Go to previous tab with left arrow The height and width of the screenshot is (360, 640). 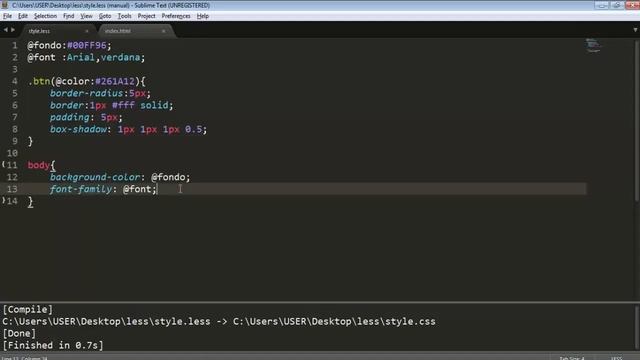pos(6,30)
